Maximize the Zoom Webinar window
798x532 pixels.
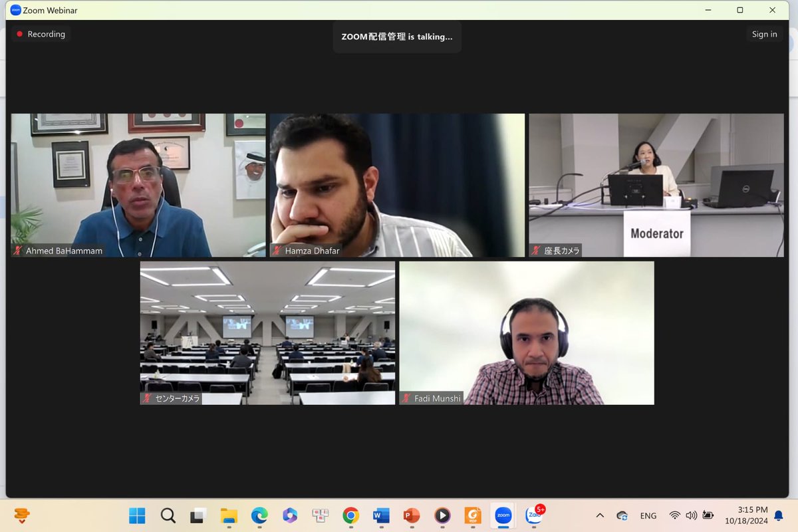click(740, 10)
